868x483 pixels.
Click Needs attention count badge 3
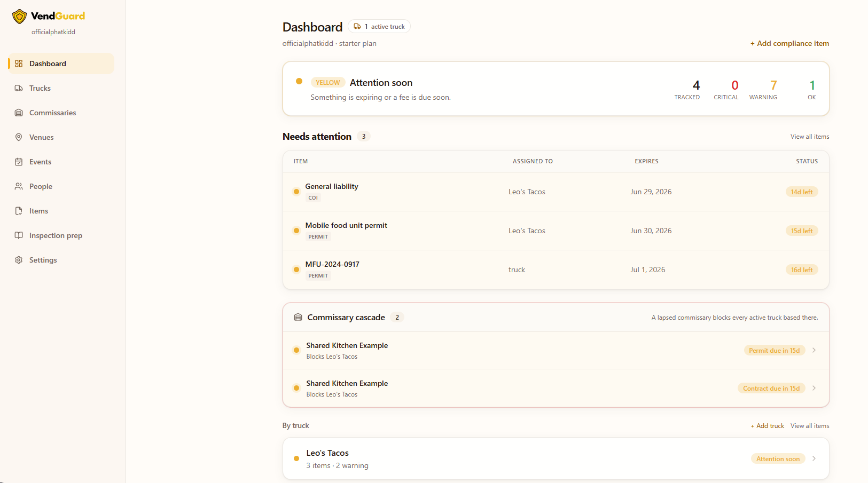click(x=364, y=137)
